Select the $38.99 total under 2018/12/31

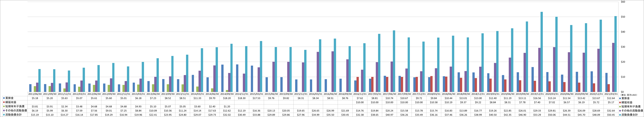(x=478, y=115)
